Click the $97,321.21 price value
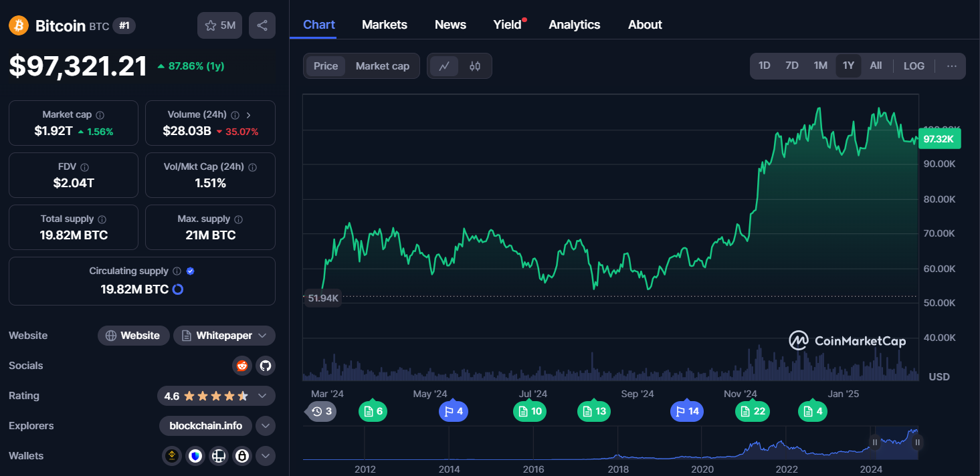 [78, 66]
